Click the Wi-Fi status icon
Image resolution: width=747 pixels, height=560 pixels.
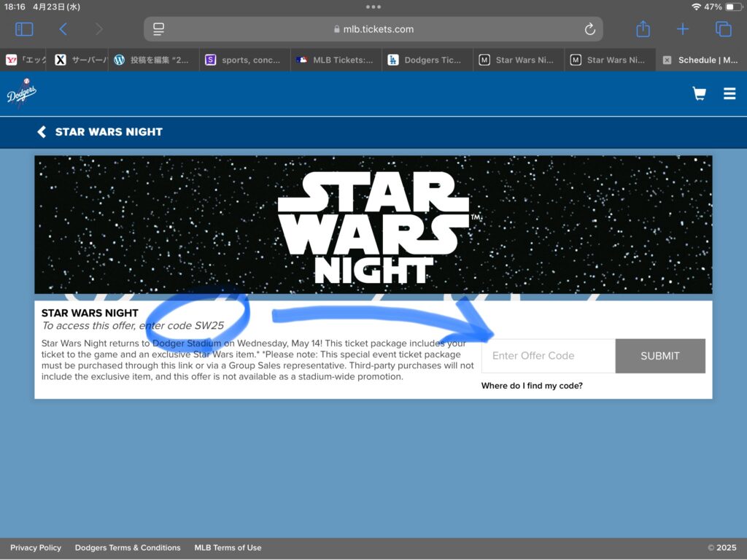[696, 7]
